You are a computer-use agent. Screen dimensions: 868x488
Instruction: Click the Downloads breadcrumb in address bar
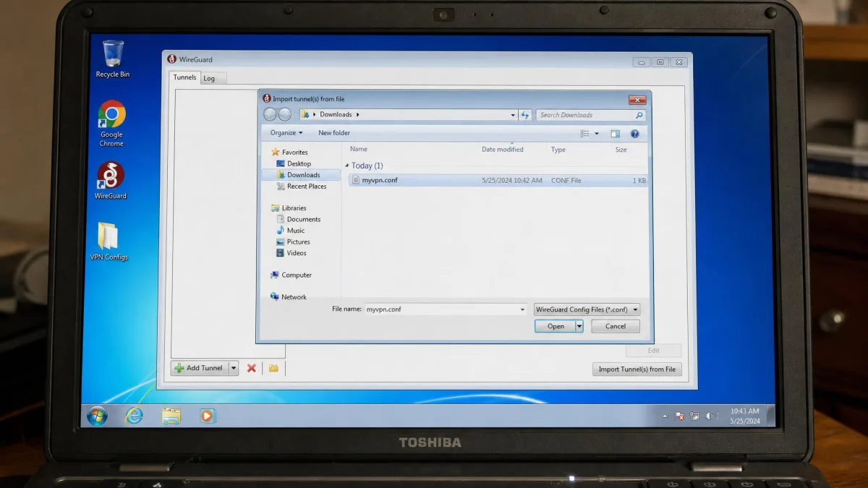point(336,114)
